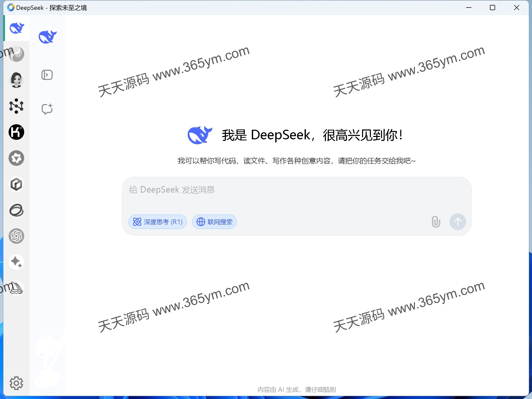
Task: Collapse the sidebar using panel toggle icon
Action: 47,75
